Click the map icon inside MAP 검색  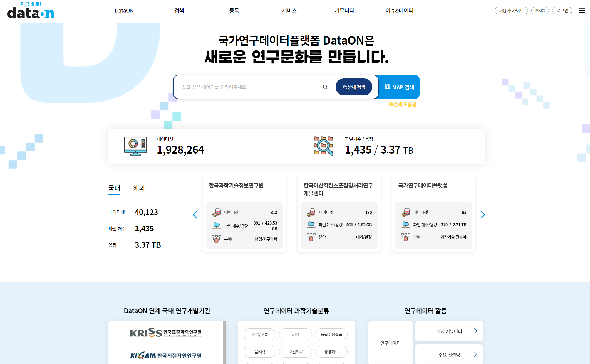[x=387, y=87]
